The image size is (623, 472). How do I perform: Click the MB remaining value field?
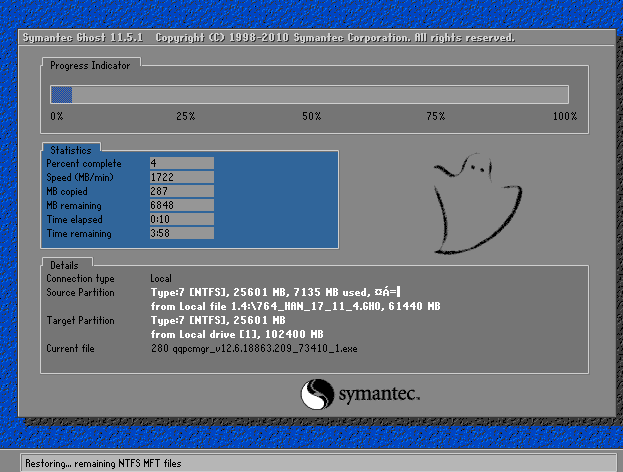pos(182,205)
